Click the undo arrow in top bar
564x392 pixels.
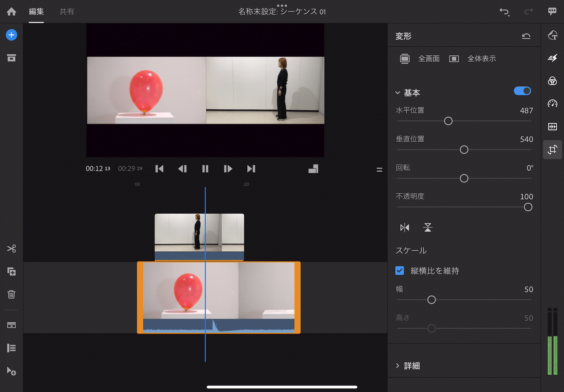[x=504, y=12]
